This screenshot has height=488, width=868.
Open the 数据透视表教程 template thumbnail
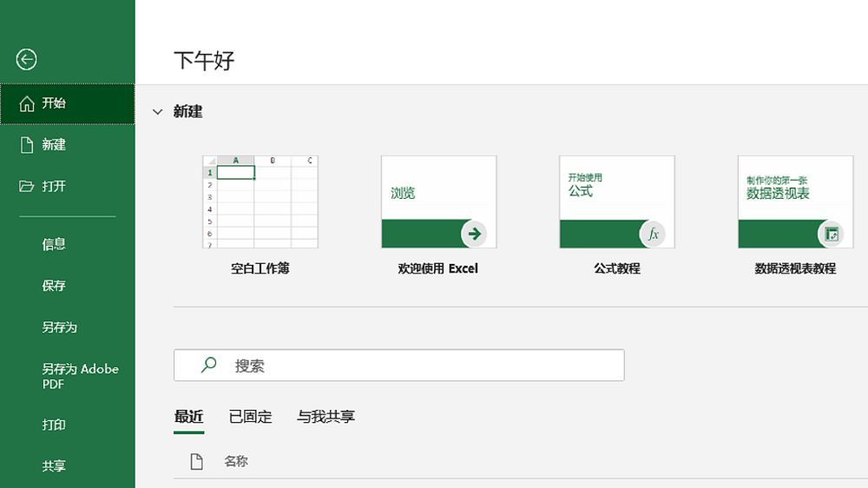(x=795, y=201)
